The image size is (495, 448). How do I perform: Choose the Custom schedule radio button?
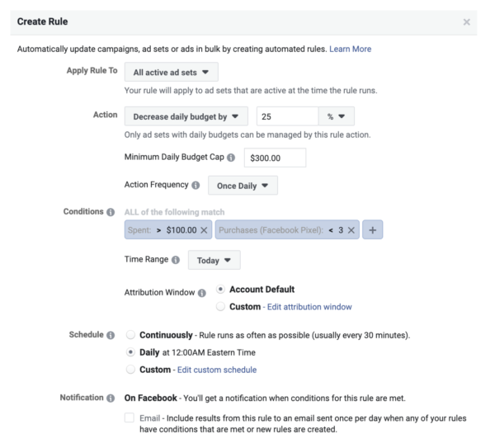131,370
